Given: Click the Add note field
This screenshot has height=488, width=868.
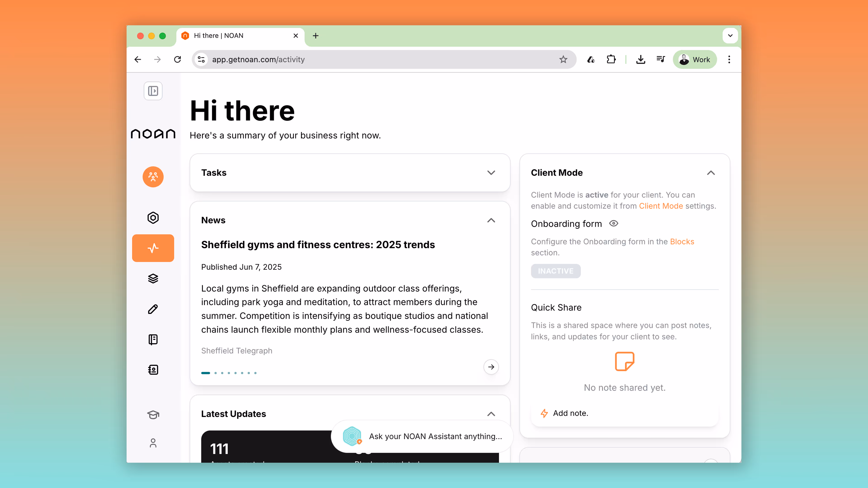Looking at the screenshot, I should tap(625, 413).
